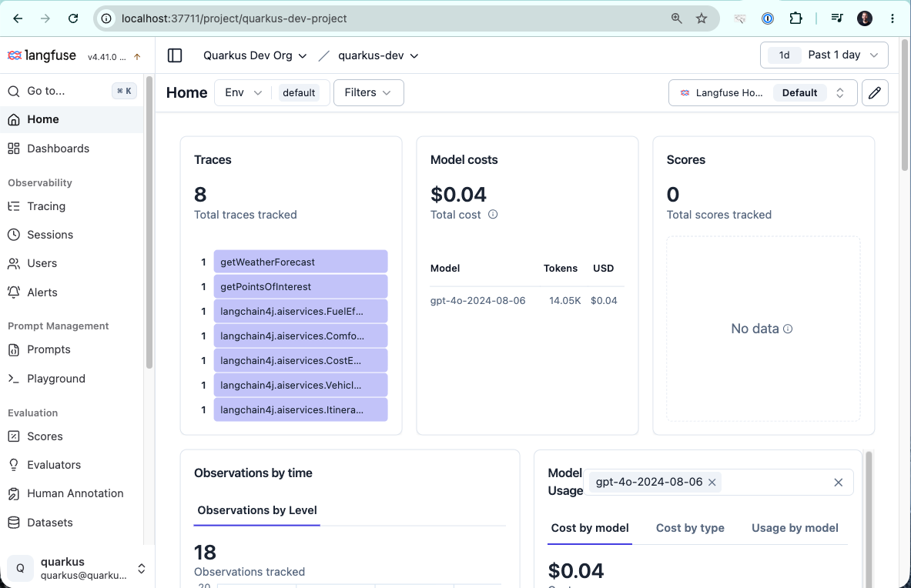911x588 pixels.
Task: Open the Filters dropdown
Action: [368, 93]
